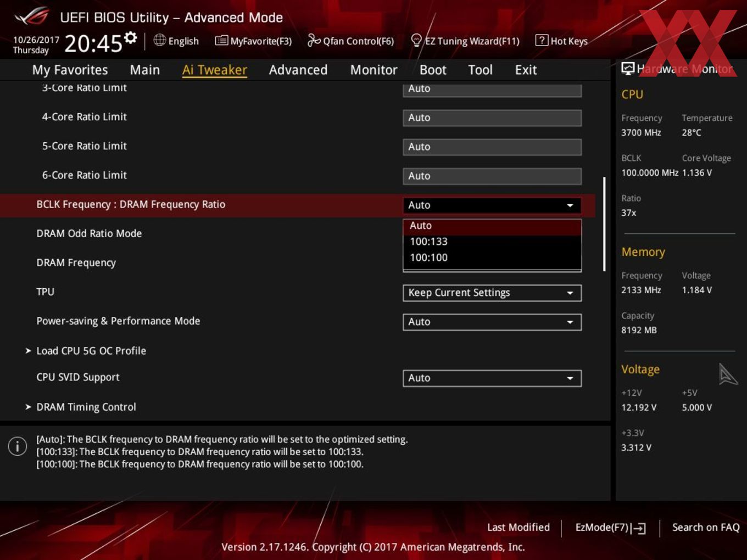This screenshot has width=747, height=560.
Task: Launch EZ Tuning Wizard lightbulb icon
Action: pos(416,40)
